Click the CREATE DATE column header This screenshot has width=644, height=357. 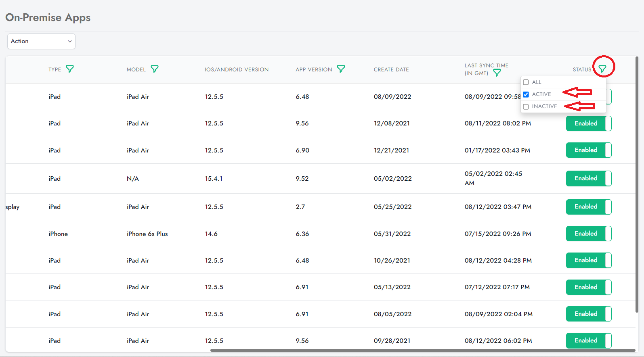pos(391,69)
